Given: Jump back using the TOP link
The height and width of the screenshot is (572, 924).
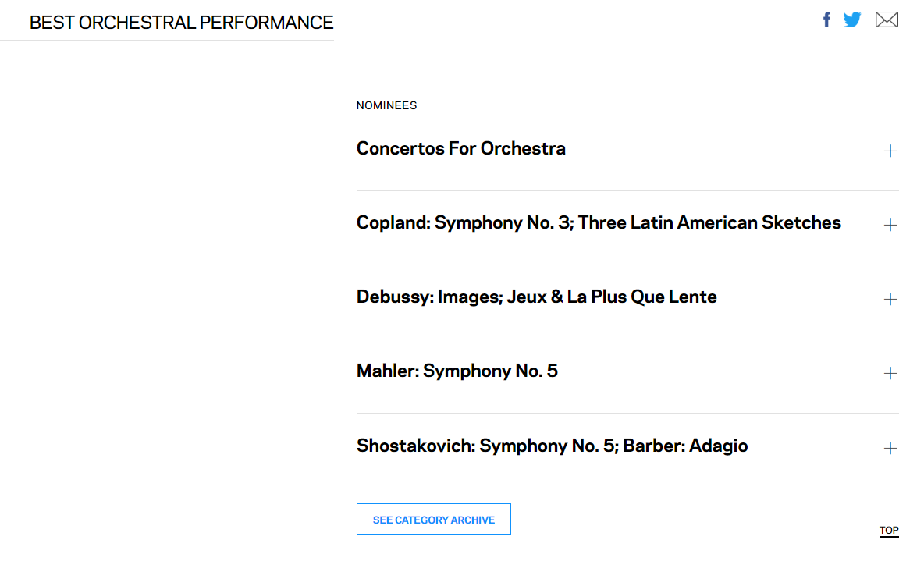Looking at the screenshot, I should pos(889,531).
